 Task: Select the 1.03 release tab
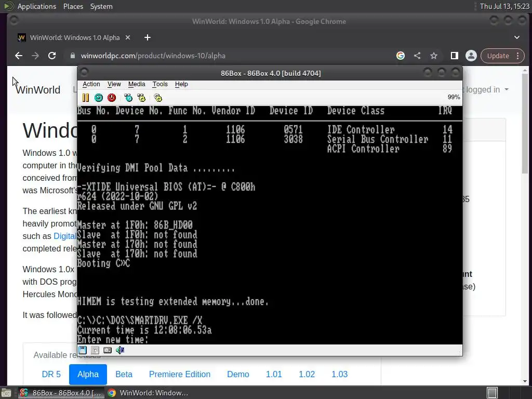pyautogui.click(x=340, y=374)
